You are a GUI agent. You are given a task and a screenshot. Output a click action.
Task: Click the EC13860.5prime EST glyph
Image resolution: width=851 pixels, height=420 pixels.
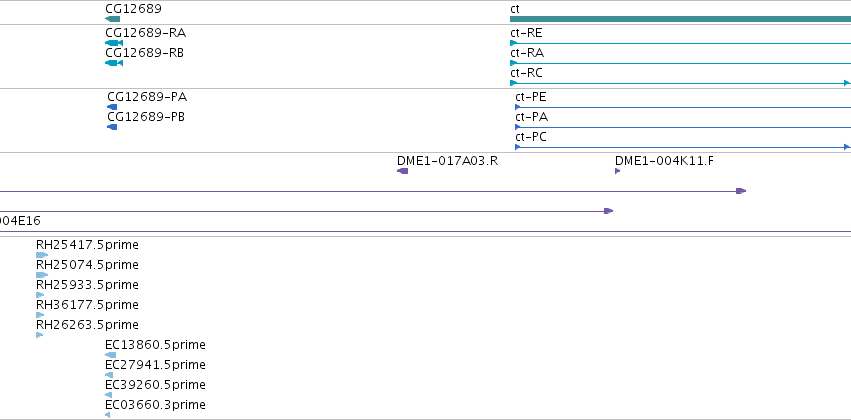[x=111, y=355]
